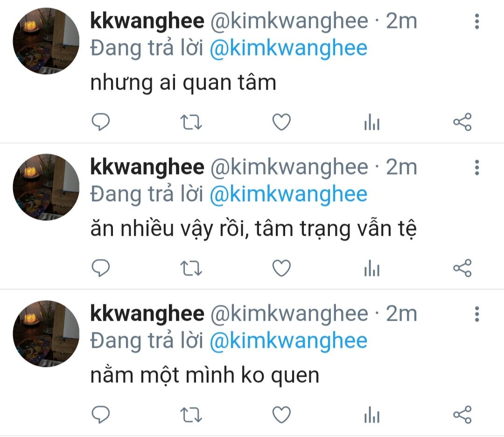Image resolution: width=504 pixels, height=437 pixels.
Task: Like the "nhưng ai quan tâm" tweet
Action: (281, 122)
